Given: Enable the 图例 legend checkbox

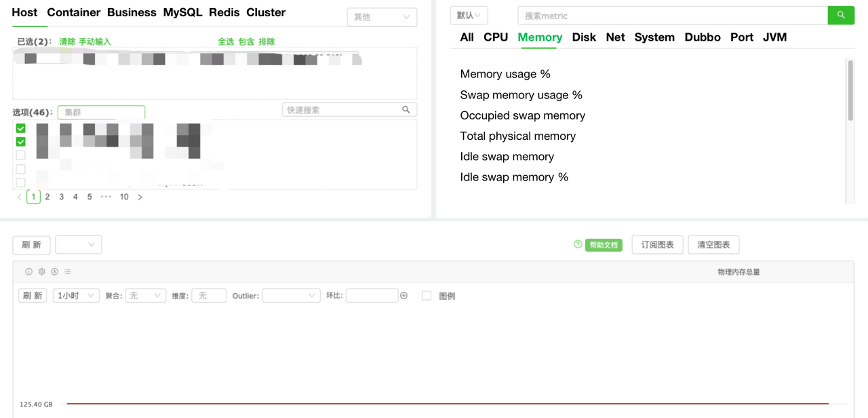Looking at the screenshot, I should pos(427,296).
